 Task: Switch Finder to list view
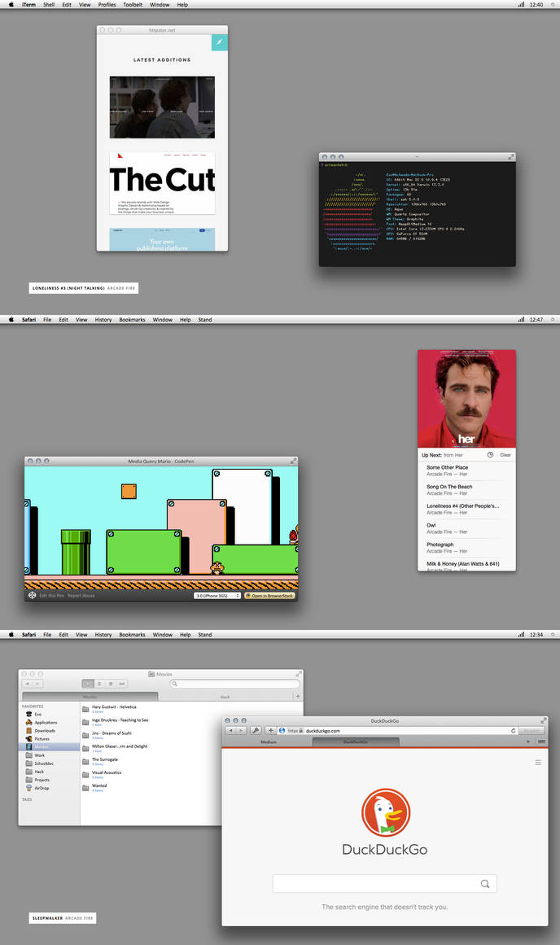coord(98,684)
